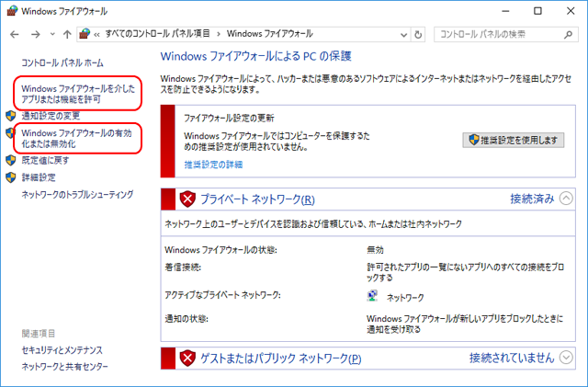Open Windows ファイアウォールを介したアプリまたは機能を許可
The image size is (588, 387).
(x=78, y=94)
